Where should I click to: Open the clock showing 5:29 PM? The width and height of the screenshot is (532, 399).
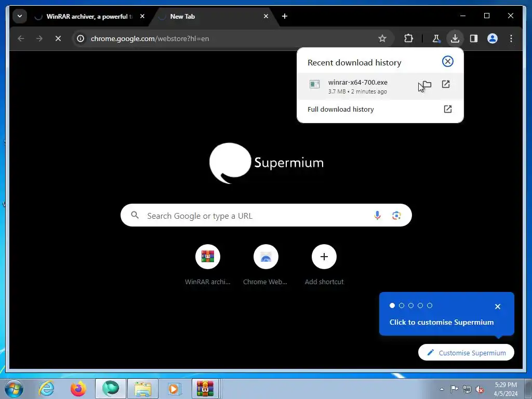506,389
